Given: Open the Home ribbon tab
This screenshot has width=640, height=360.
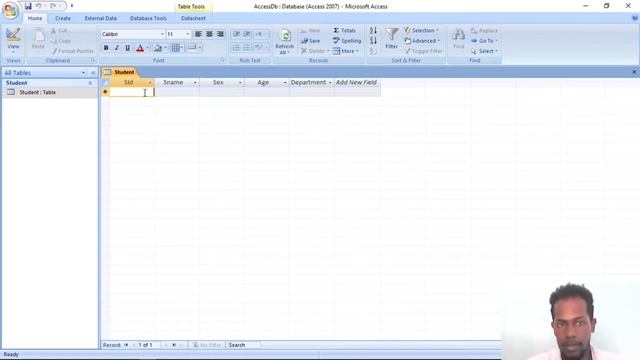Looking at the screenshot, I should click(x=35, y=18).
